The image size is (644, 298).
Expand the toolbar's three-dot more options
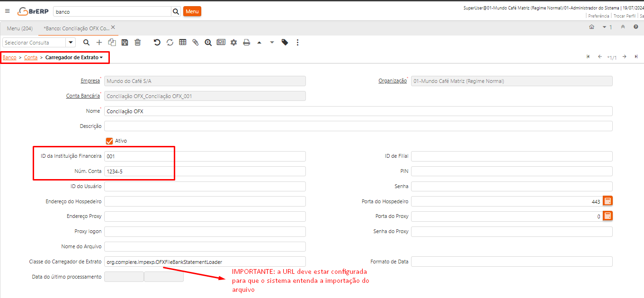pos(297,43)
